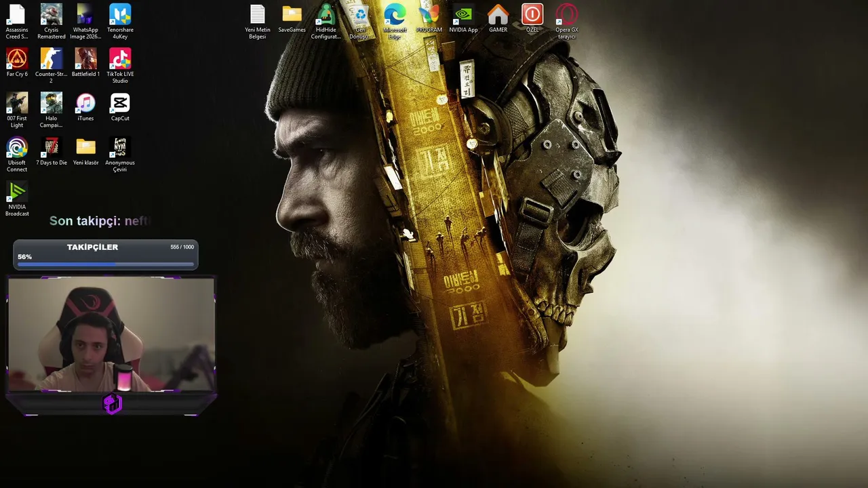Click the HidHide Configuration shortcut

(326, 21)
